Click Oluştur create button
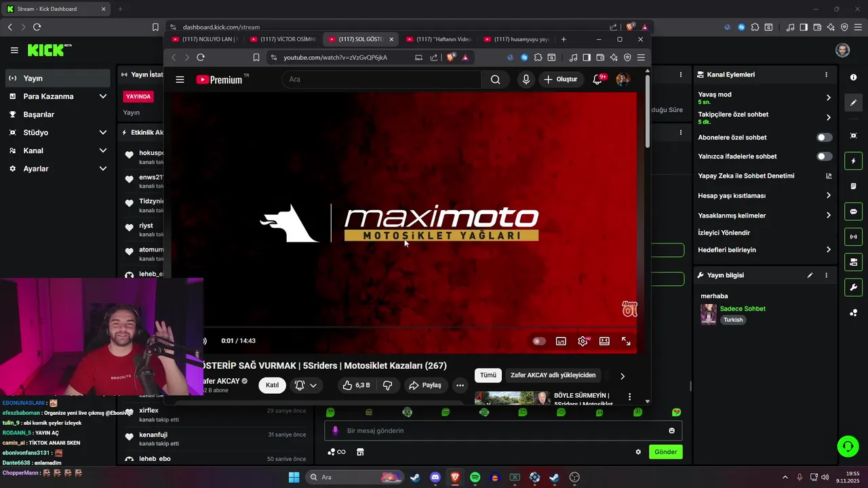Viewport: 868px width, 488px height. click(561, 79)
